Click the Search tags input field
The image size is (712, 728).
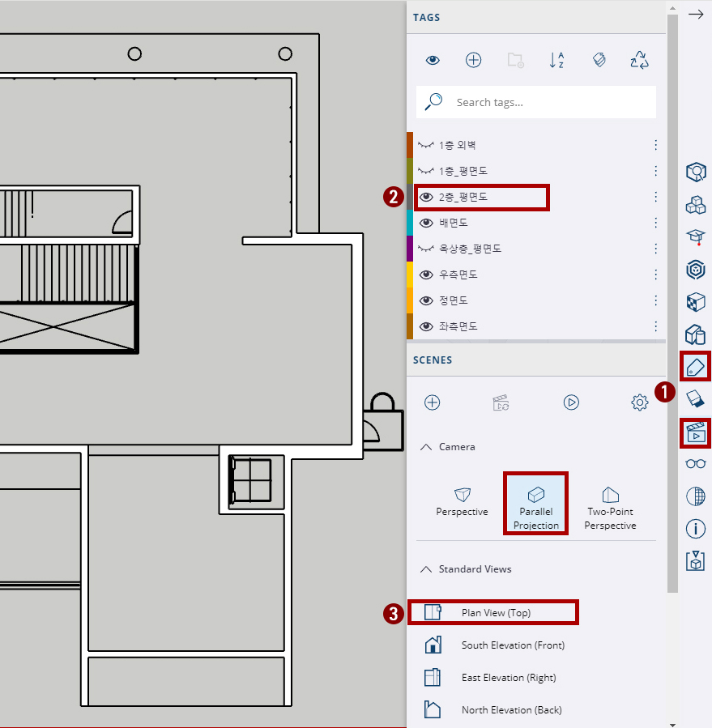(536, 102)
